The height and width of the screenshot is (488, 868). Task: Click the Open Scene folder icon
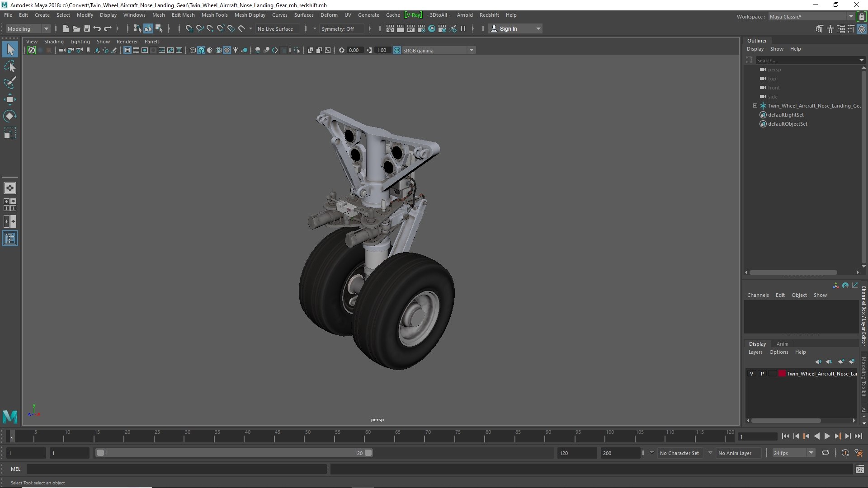pos(76,28)
